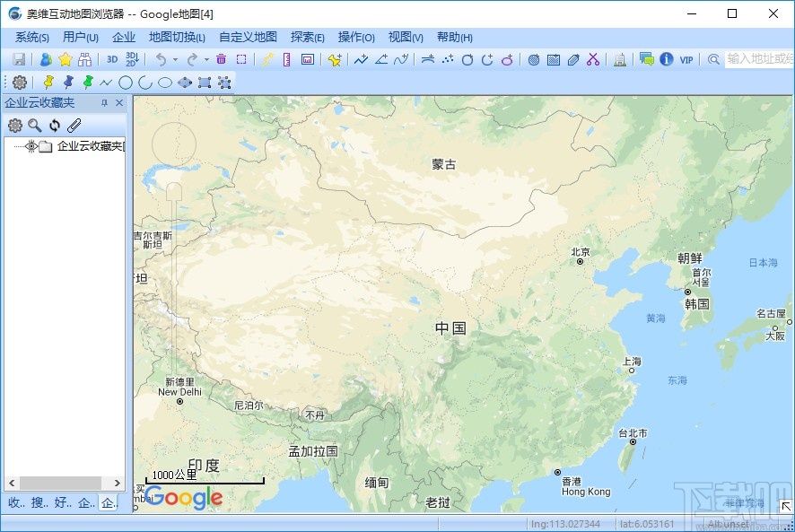Screen dimensions: 795x532
Task: Toggle visibility eye of 企业云收藏夹 folder
Action: pyautogui.click(x=31, y=146)
